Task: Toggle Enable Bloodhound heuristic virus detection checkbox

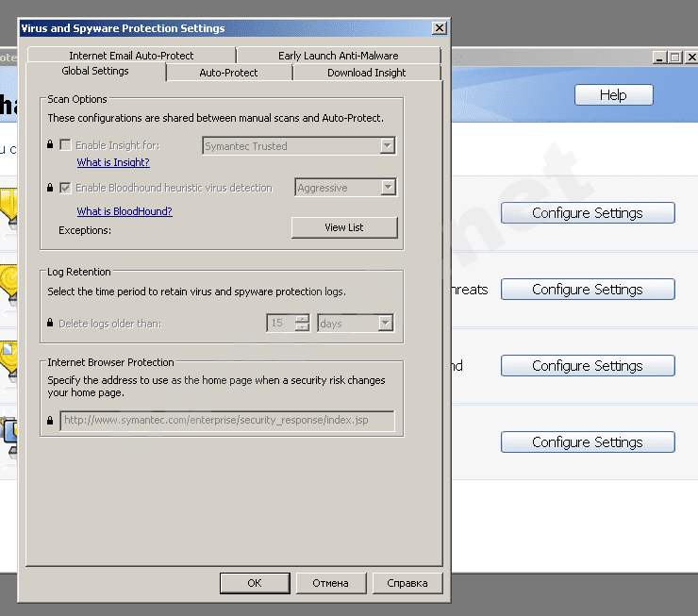Action: pyautogui.click(x=65, y=188)
